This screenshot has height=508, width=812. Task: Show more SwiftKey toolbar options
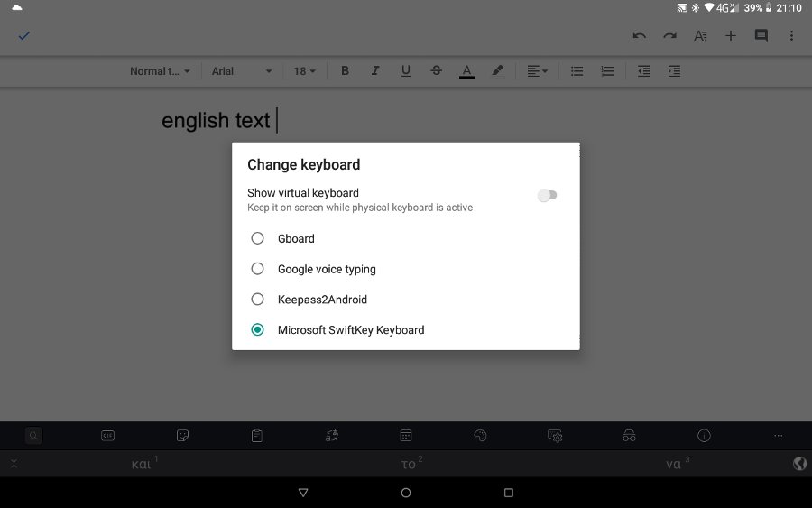(x=779, y=436)
